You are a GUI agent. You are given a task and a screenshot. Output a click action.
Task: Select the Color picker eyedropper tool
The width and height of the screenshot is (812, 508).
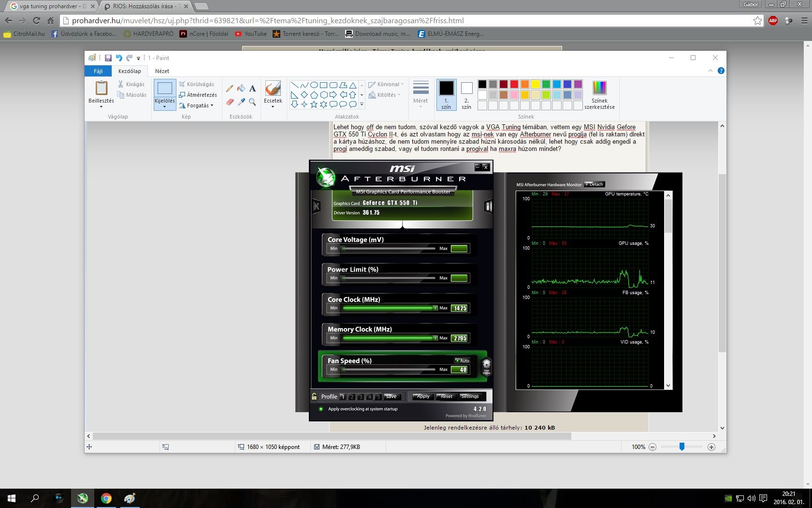pos(241,102)
